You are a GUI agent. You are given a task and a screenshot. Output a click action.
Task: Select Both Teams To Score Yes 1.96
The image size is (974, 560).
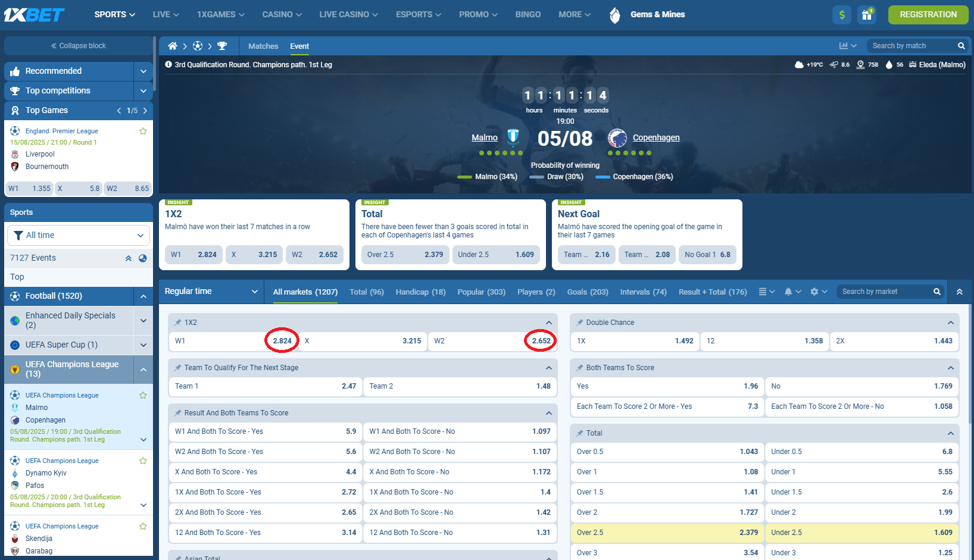667,386
